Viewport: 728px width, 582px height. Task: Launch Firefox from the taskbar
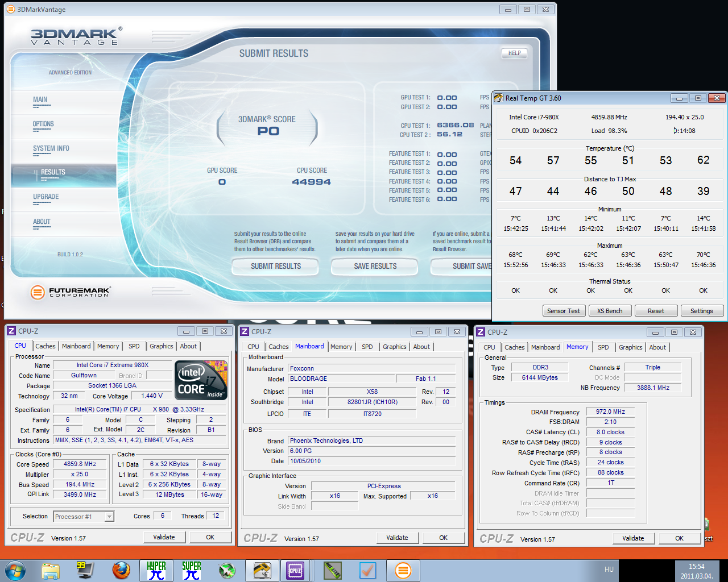pyautogui.click(x=121, y=570)
